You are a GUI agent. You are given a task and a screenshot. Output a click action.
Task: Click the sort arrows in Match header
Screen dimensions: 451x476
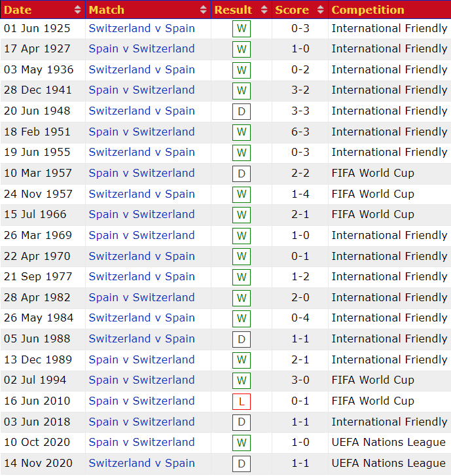[x=203, y=10]
